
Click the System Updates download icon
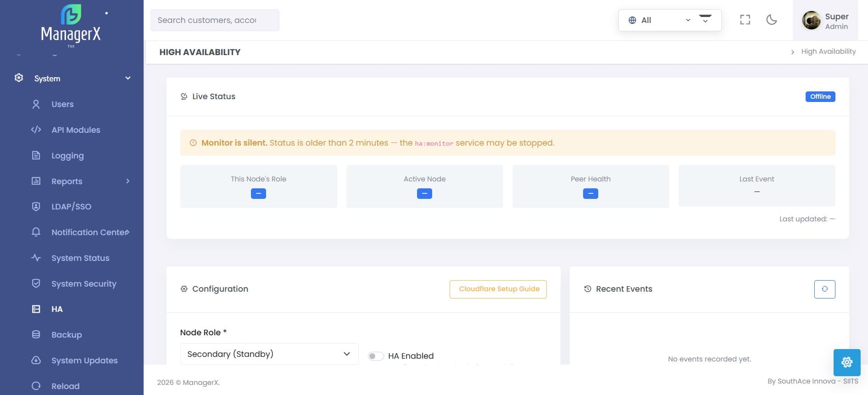36,360
